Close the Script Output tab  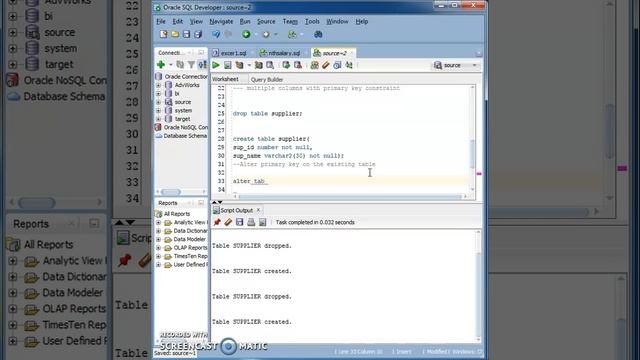pyautogui.click(x=258, y=210)
